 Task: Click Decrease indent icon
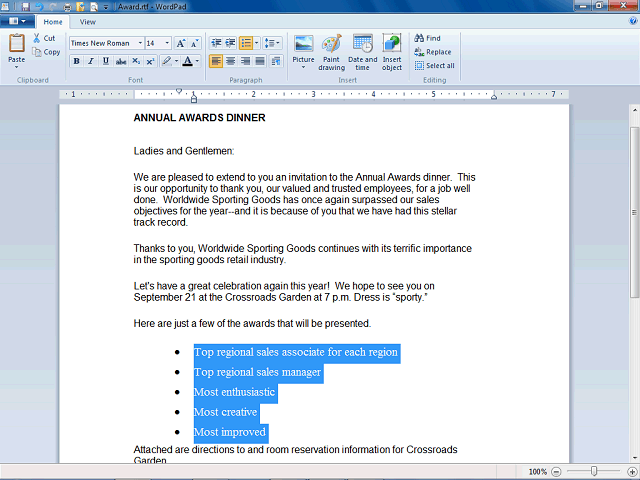216,43
